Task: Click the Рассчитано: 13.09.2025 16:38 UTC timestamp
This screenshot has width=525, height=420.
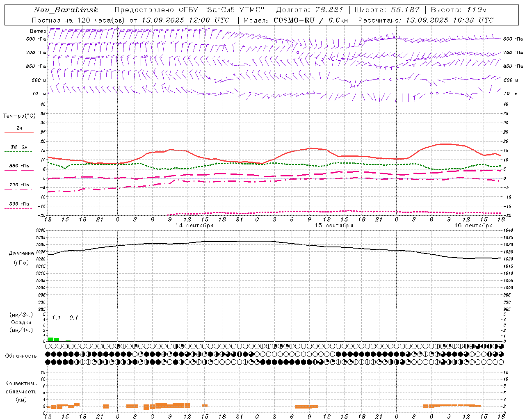Action: coord(426,20)
